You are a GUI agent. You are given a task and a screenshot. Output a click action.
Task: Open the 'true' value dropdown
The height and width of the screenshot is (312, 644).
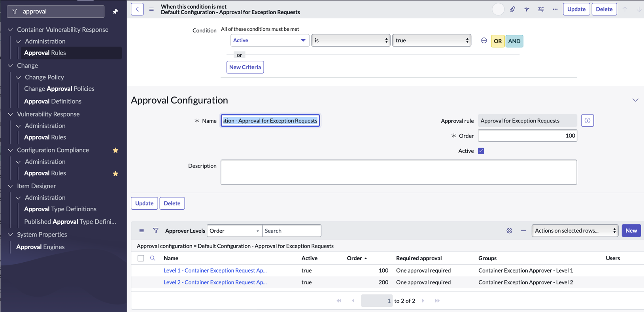point(432,40)
